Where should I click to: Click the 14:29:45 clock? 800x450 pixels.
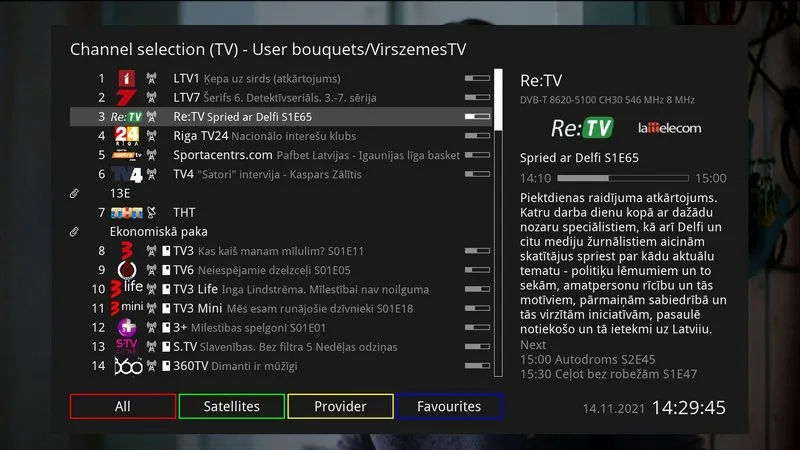689,408
